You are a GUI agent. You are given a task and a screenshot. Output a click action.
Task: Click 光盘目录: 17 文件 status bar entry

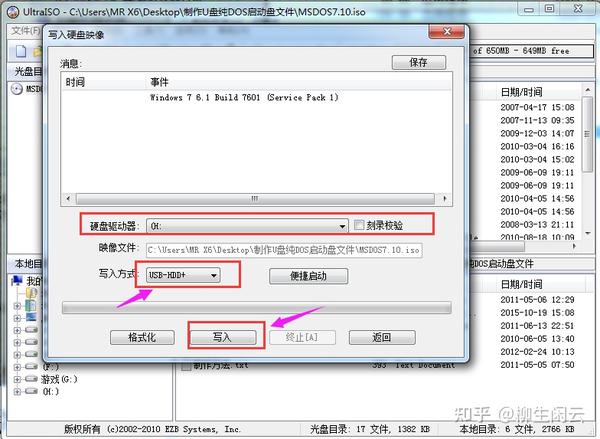[x=370, y=429]
